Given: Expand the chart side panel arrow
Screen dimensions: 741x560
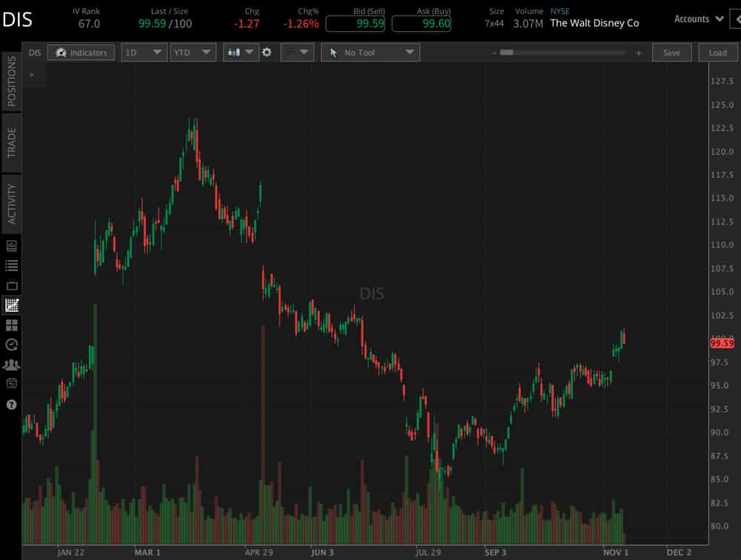Looking at the screenshot, I should pos(32,75).
